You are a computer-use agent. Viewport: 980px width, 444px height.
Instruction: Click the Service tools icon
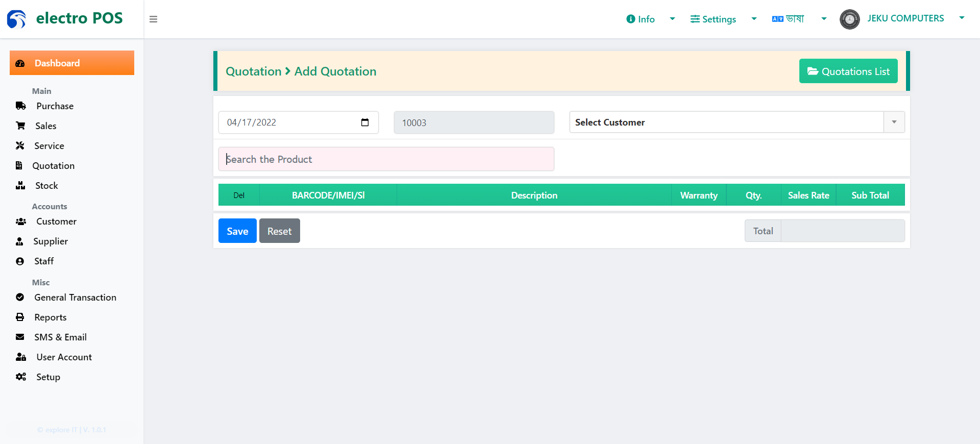(20, 146)
